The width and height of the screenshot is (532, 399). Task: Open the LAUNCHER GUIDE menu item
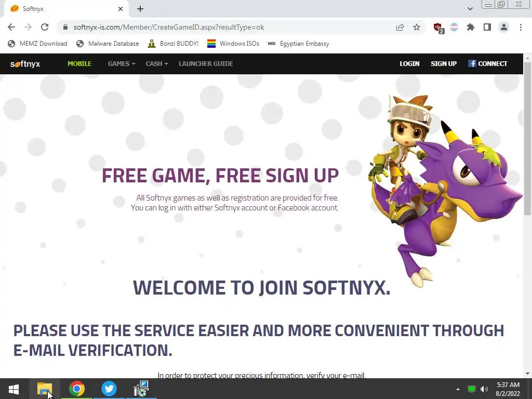click(206, 64)
